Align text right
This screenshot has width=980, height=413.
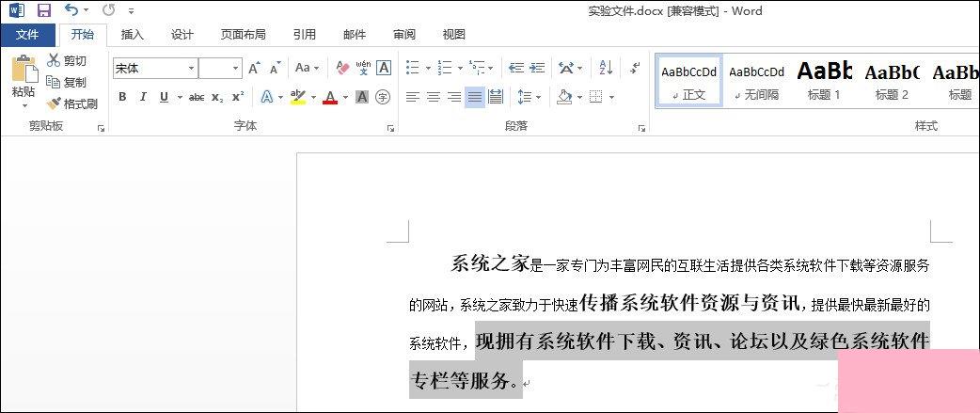pyautogui.click(x=453, y=97)
